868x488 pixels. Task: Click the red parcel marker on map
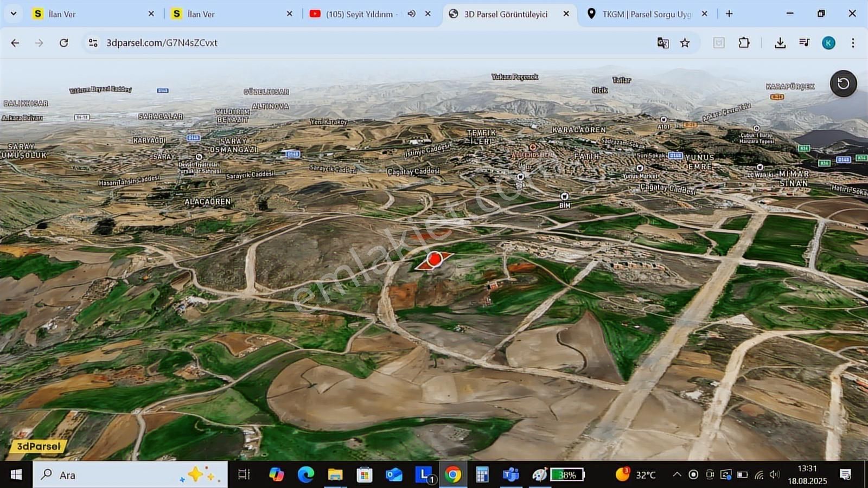434,260
